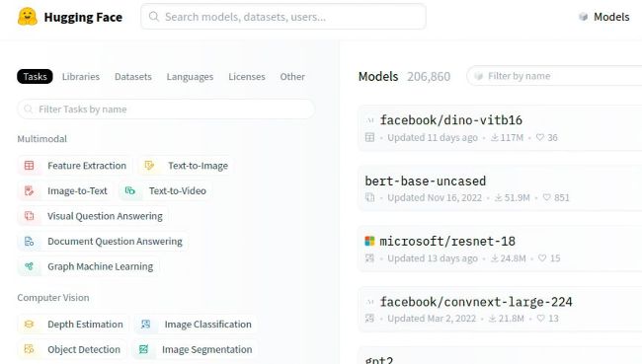Click the download icon on dino-vitb16

pos(495,137)
